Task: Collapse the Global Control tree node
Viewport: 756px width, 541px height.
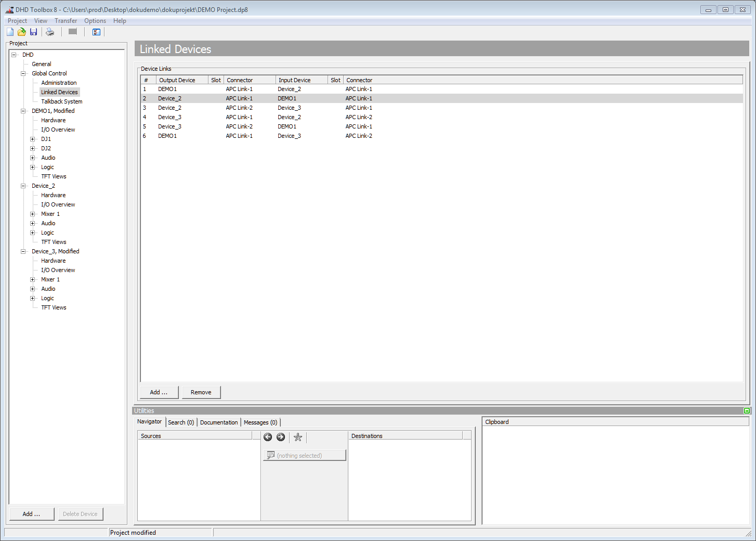Action: (x=23, y=73)
